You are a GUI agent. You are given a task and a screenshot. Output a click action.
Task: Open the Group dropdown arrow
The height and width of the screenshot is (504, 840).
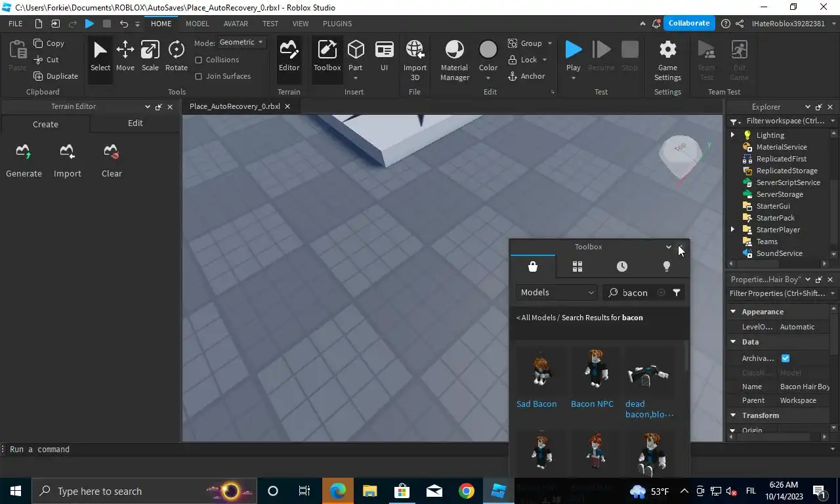pos(550,43)
